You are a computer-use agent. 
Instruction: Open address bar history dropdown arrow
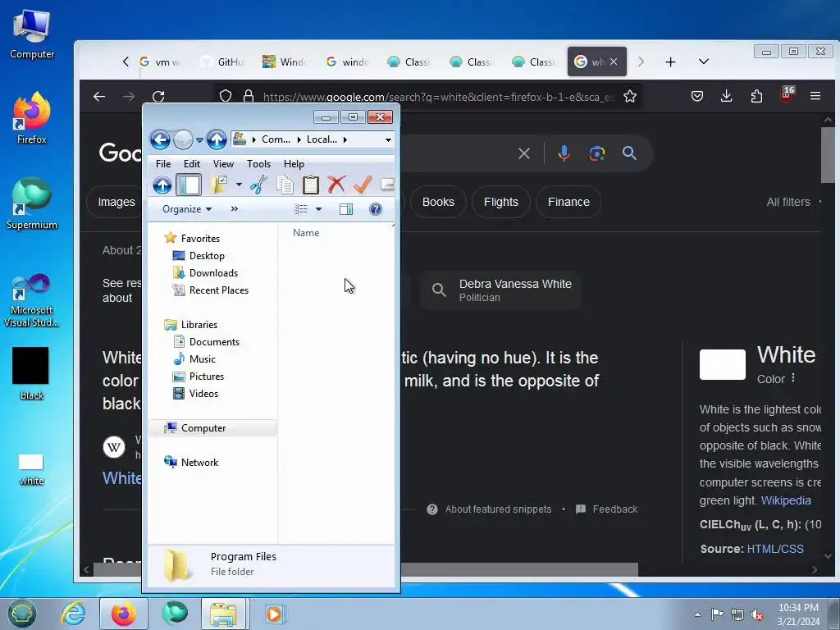(x=388, y=139)
